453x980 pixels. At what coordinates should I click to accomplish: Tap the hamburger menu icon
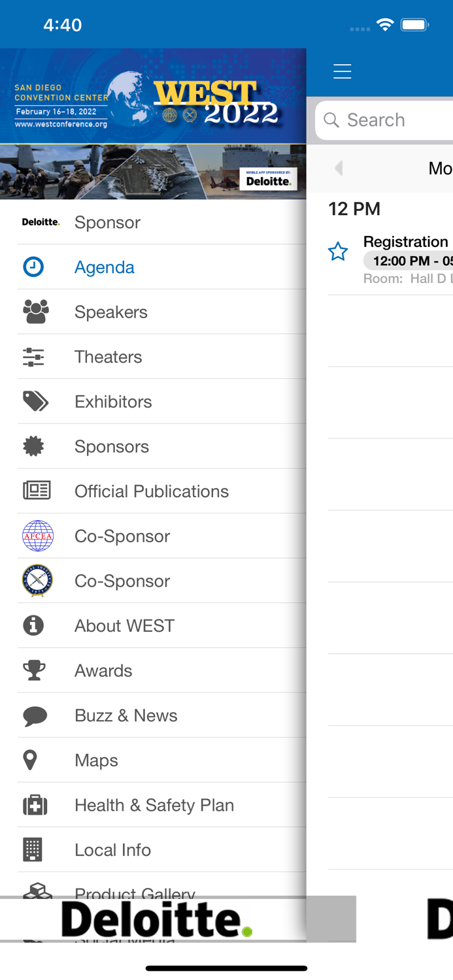[342, 71]
